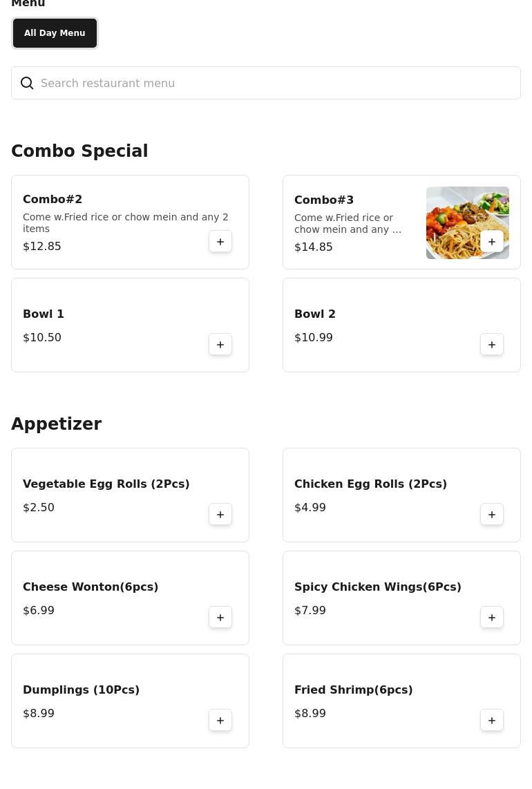This screenshot has height=789, width=532.
Task: Open Spicy Chicken Wings(6Pcs) title
Action: [x=377, y=587]
